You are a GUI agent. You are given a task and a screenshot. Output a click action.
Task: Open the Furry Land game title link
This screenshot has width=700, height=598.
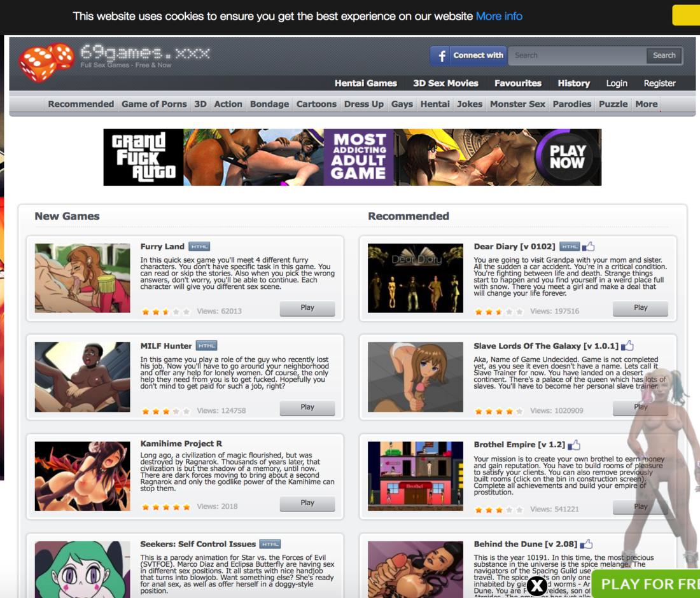[162, 246]
